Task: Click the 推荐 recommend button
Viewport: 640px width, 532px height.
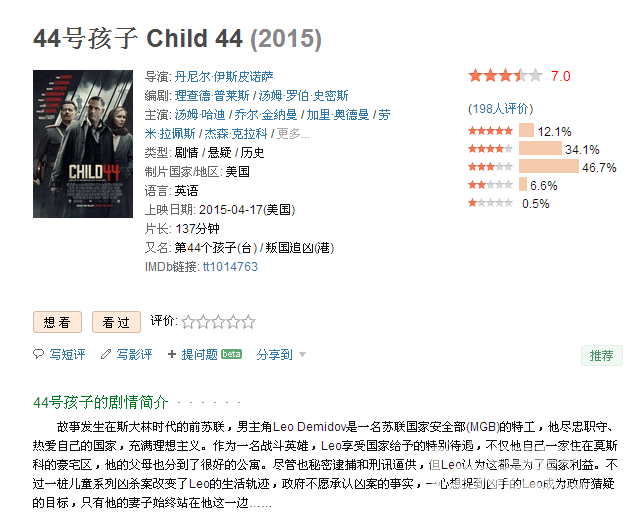Action: click(x=602, y=355)
